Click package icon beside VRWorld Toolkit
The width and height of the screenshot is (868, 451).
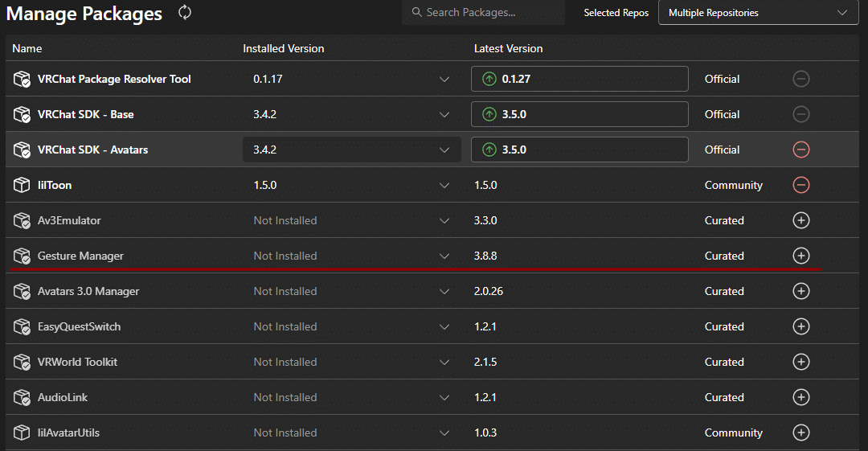coord(22,363)
